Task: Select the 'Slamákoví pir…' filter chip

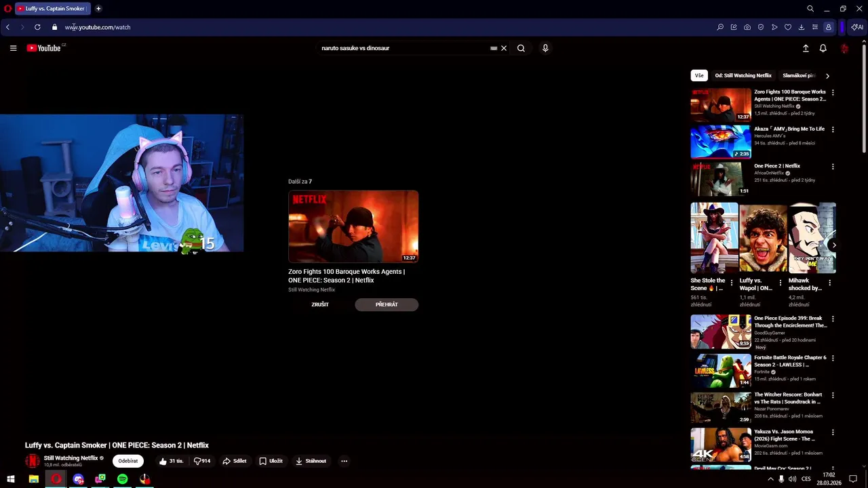Action: pyautogui.click(x=799, y=76)
